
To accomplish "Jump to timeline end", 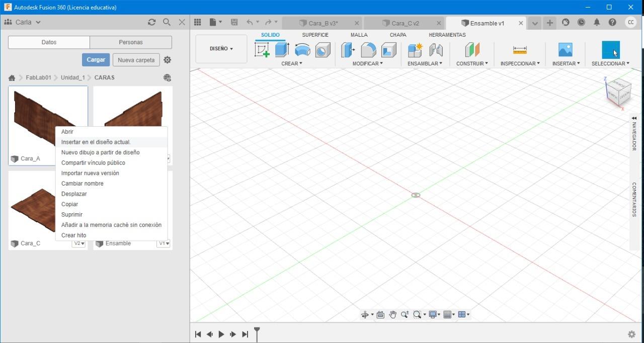I will point(245,334).
